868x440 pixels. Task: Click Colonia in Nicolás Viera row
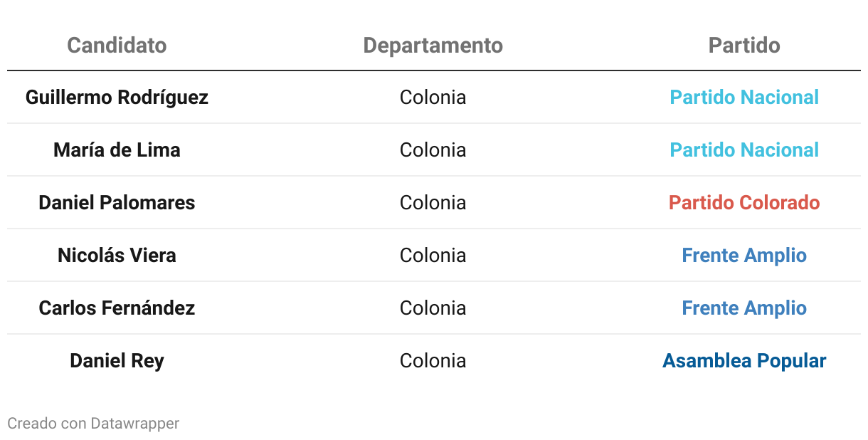pos(433,256)
